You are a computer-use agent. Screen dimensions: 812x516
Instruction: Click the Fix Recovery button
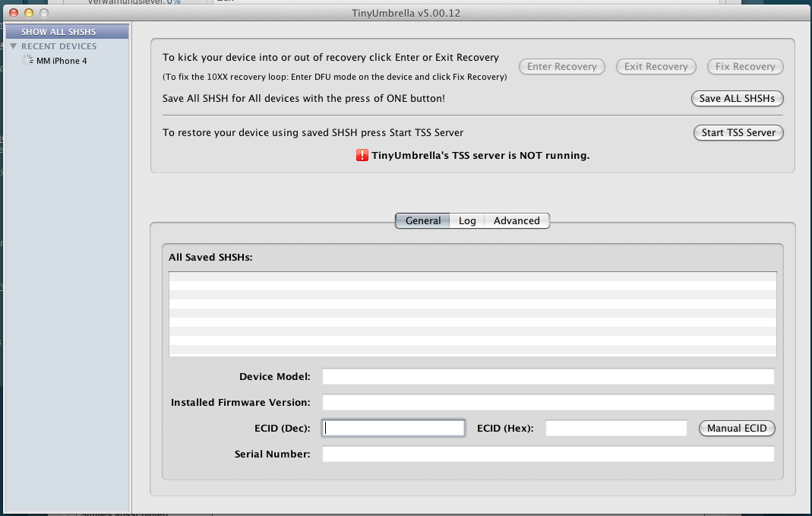[x=744, y=67]
